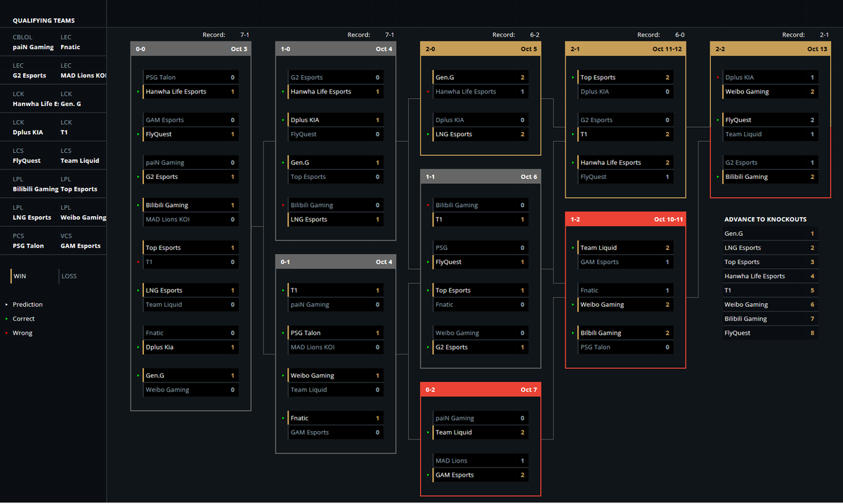
Task: Select GAM Esports row in the 0-0 round
Action: click(x=190, y=120)
